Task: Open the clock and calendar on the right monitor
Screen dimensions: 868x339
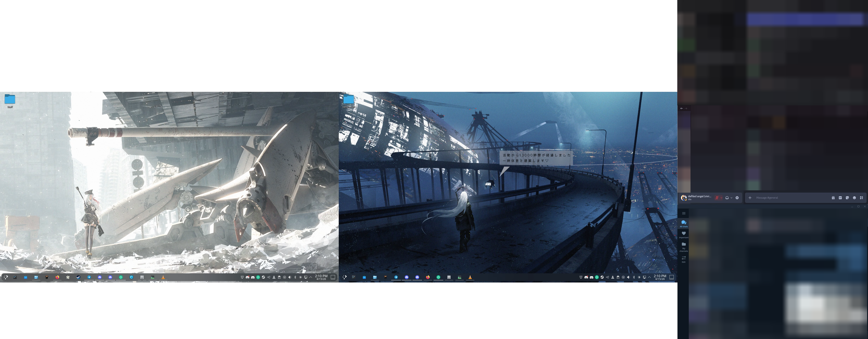Action: (x=660, y=277)
